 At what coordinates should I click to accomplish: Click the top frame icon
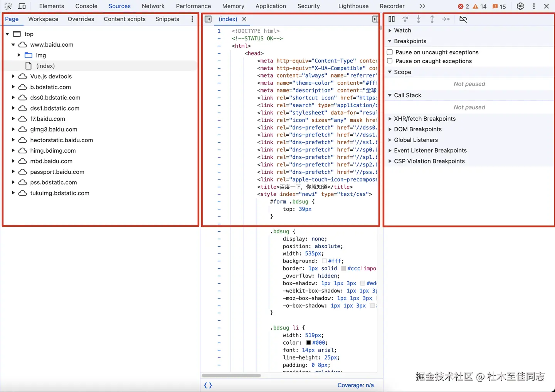[17, 34]
